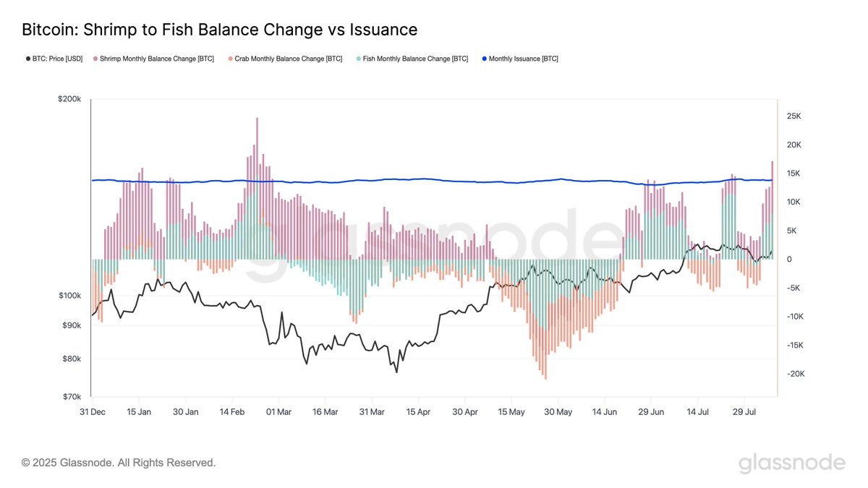The width and height of the screenshot is (868, 488).
Task: Hide the Crab Monthly Balance Change series
Action: point(289,59)
